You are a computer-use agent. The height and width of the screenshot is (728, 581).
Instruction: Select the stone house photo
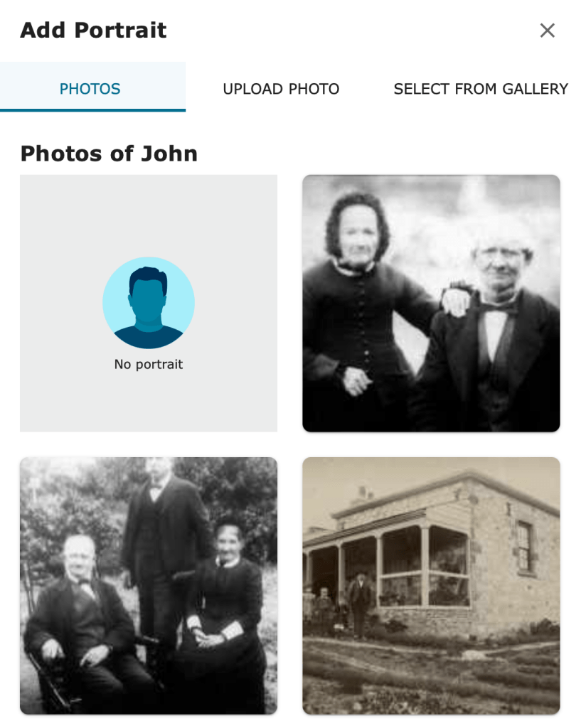coord(431,586)
